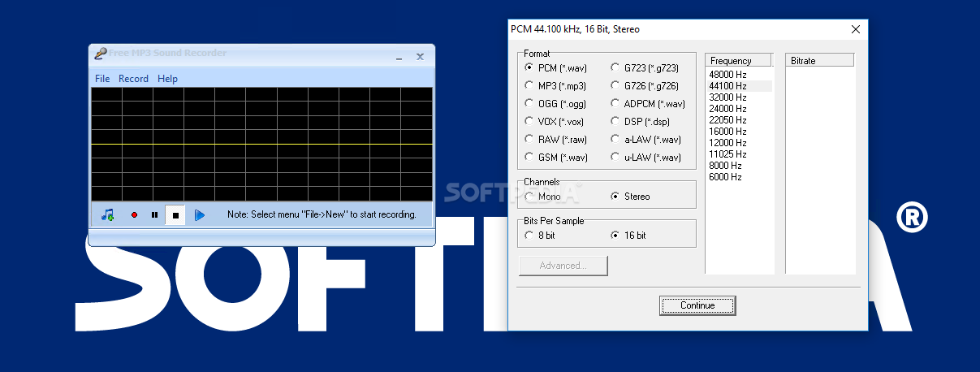Stop recording with the square stop button
980x372 pixels.
pos(175,215)
